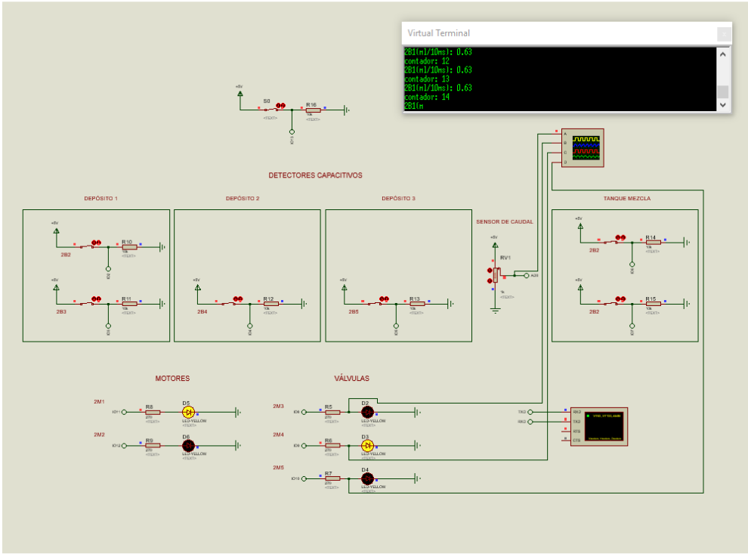Click the RV1 potentiometer body

point(496,276)
